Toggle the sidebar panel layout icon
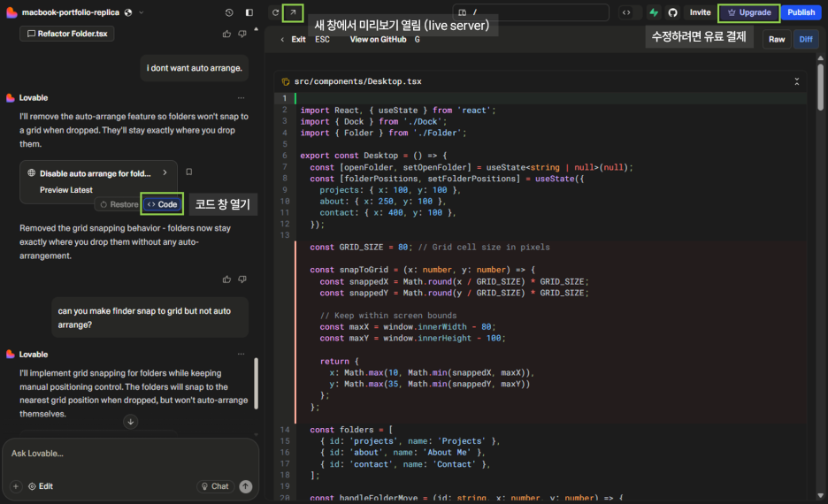This screenshot has height=504, width=828. 249,12
